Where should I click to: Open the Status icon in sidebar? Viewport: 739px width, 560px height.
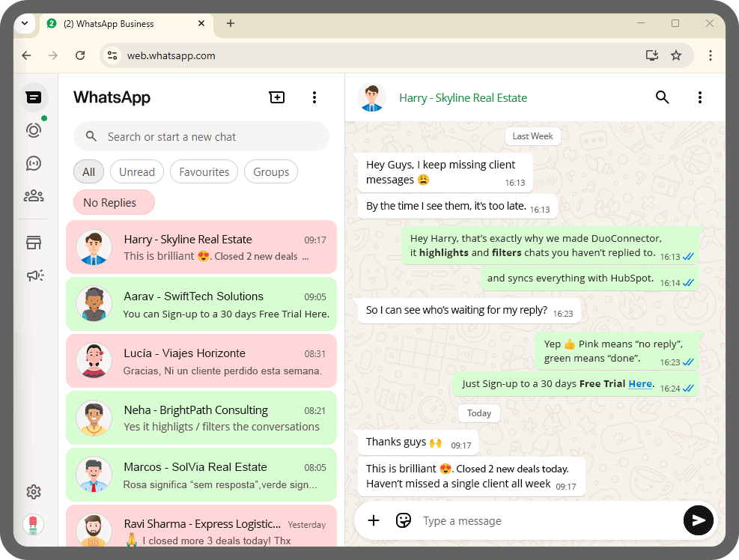[33, 130]
